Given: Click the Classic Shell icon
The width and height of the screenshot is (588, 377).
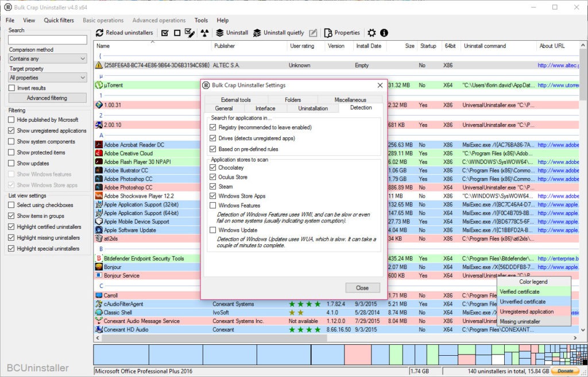Looking at the screenshot, I should point(99,313).
